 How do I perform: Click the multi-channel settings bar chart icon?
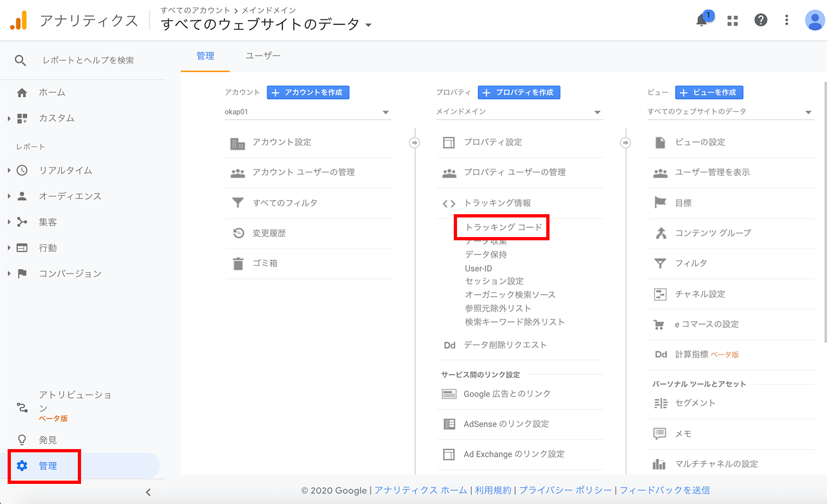pyautogui.click(x=659, y=464)
